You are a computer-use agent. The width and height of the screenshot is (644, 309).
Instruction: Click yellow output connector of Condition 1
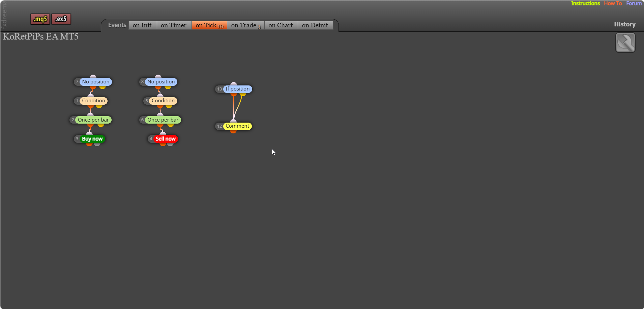click(x=99, y=106)
